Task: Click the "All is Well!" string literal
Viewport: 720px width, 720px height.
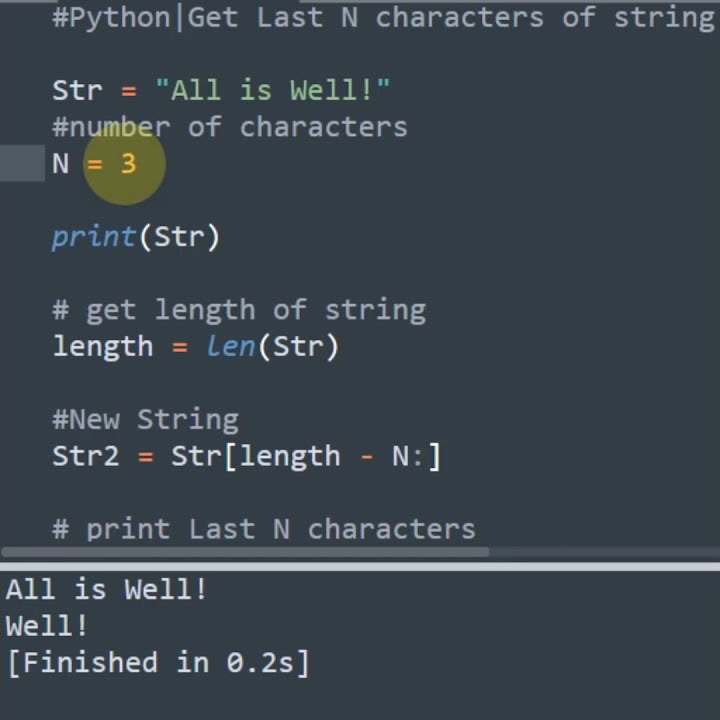Action: [272, 90]
